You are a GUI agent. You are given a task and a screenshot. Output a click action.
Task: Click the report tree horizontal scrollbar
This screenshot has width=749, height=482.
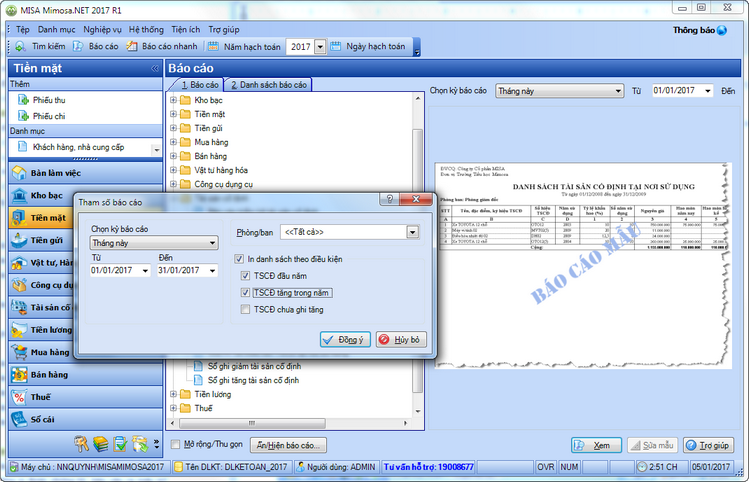(x=252, y=423)
